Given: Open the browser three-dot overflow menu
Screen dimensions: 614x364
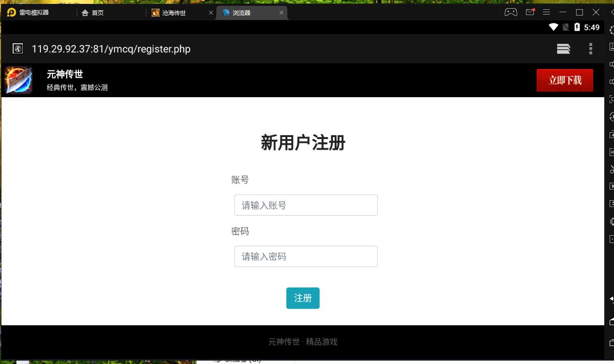Looking at the screenshot, I should click(591, 49).
